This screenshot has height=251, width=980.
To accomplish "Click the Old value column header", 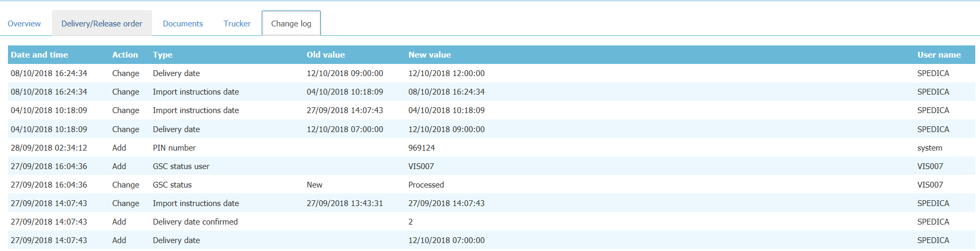I will pyautogui.click(x=326, y=55).
